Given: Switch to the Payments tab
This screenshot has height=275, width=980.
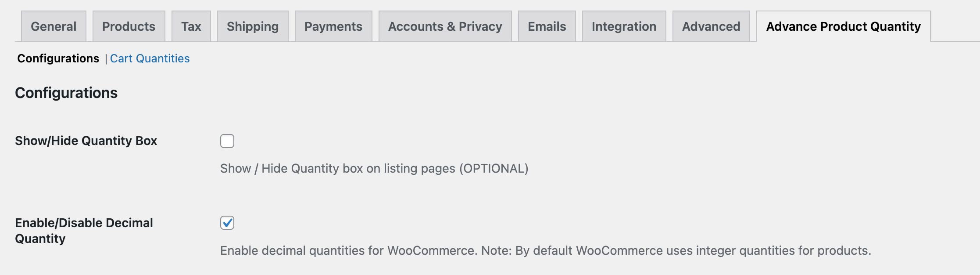Looking at the screenshot, I should [x=333, y=26].
